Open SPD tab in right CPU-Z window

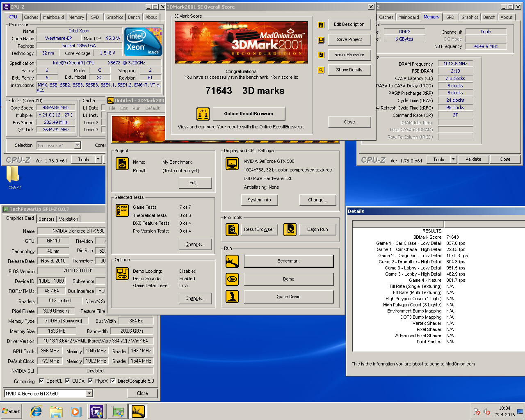450,17
